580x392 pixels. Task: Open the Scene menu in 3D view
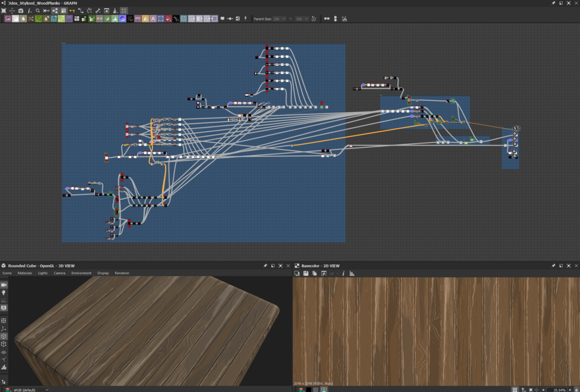click(x=7, y=273)
